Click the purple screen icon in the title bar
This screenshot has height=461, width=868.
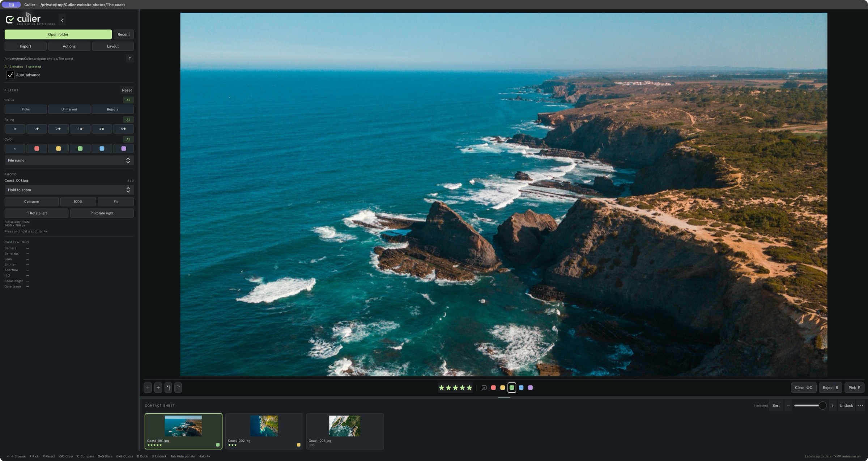[11, 5]
